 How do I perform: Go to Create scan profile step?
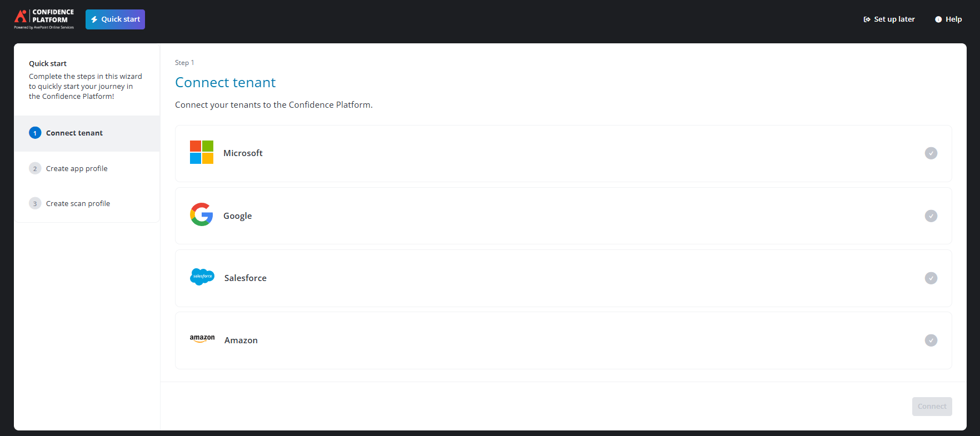coord(78,203)
